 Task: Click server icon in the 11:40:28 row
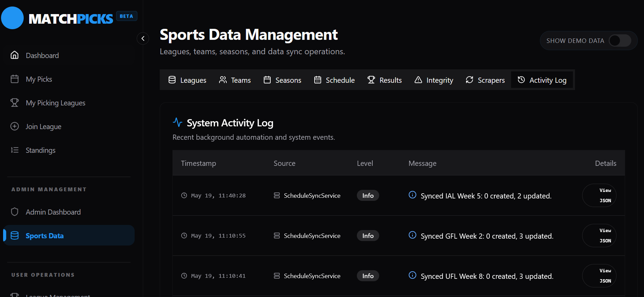[x=277, y=195]
